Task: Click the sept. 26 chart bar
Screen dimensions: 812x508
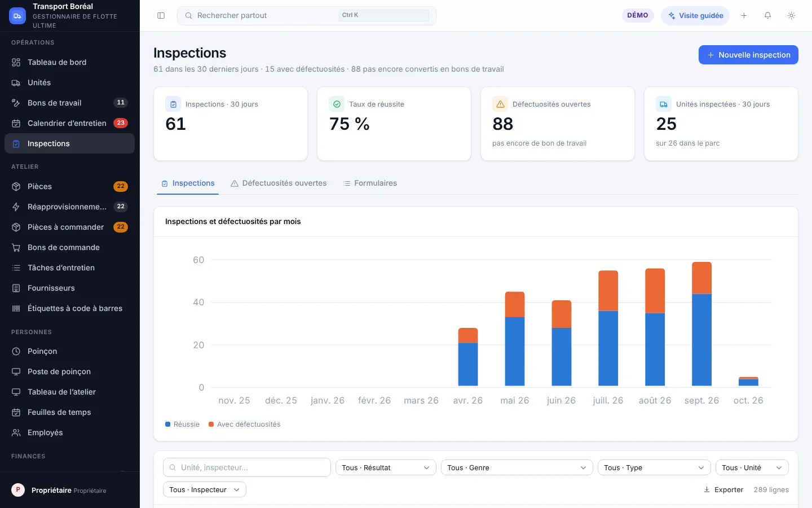Action: click(x=701, y=324)
